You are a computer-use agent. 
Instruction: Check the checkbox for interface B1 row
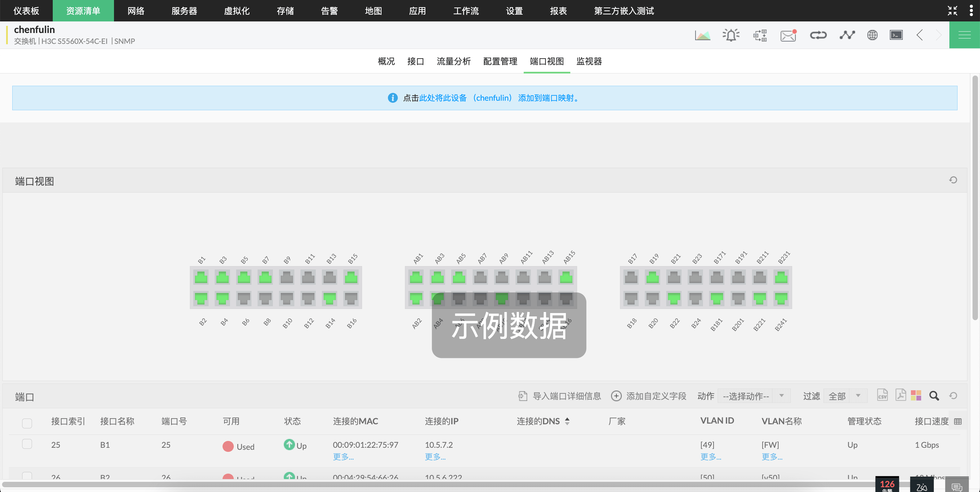coord(27,444)
